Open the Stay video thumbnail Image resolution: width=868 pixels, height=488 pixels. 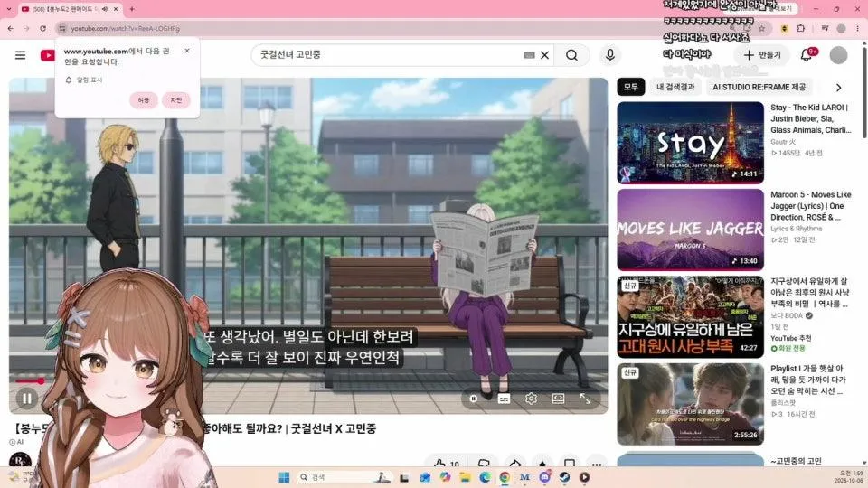pyautogui.click(x=690, y=143)
